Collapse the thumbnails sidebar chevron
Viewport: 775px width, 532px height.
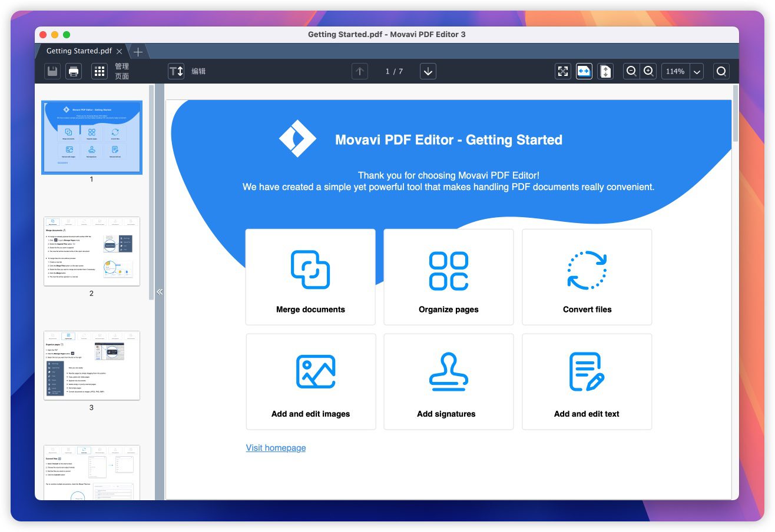(x=159, y=291)
